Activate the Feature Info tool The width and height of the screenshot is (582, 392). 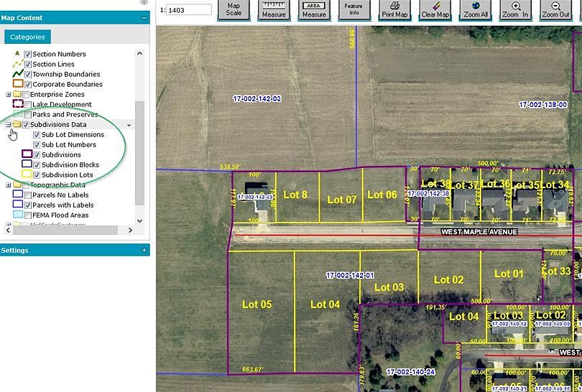(x=354, y=9)
